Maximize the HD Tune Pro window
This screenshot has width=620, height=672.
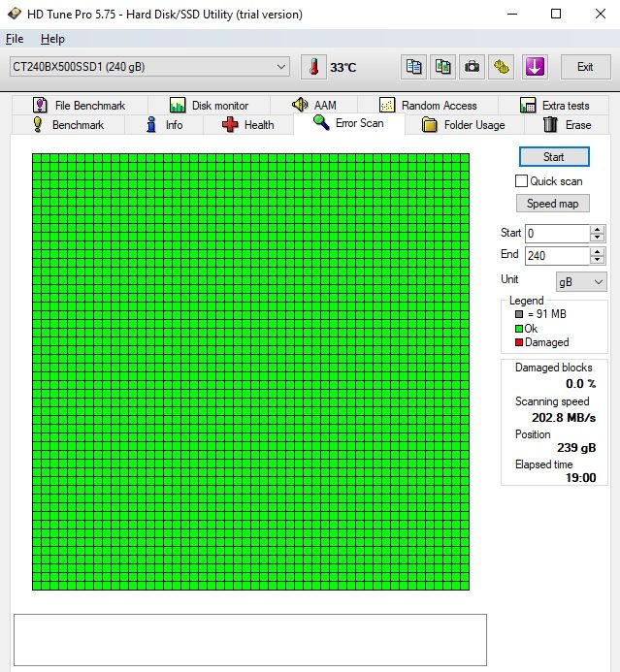click(556, 14)
